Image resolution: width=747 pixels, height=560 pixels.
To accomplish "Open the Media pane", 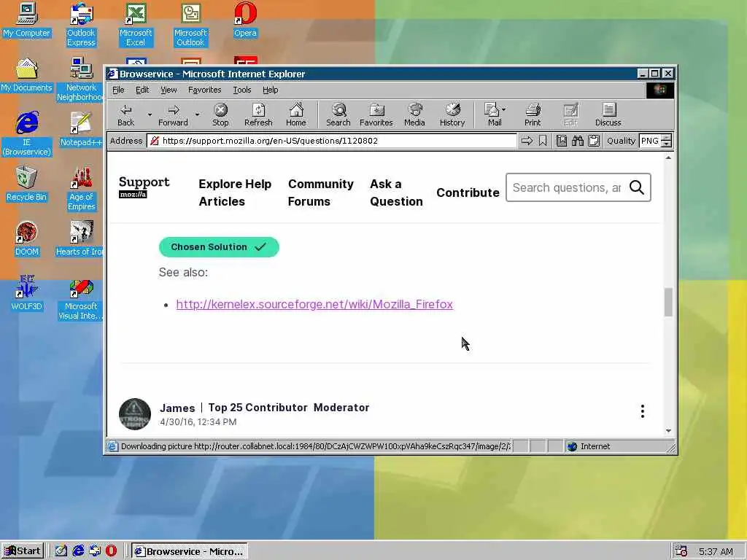I will tap(414, 115).
